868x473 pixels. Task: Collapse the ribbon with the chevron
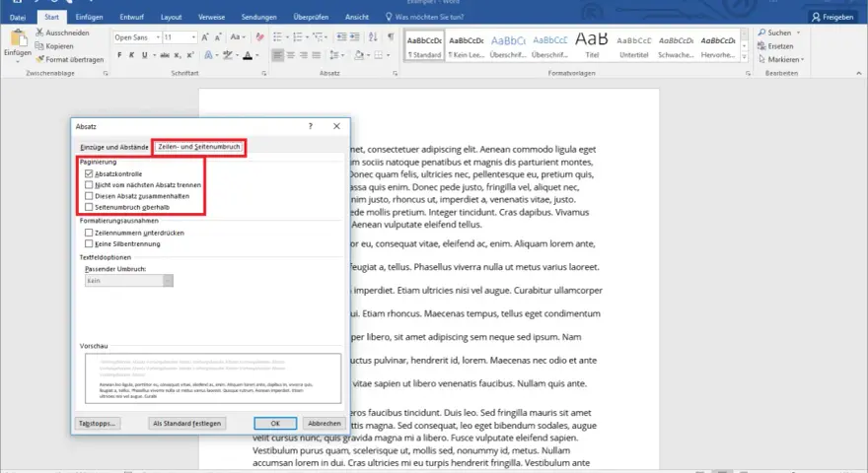(858, 73)
